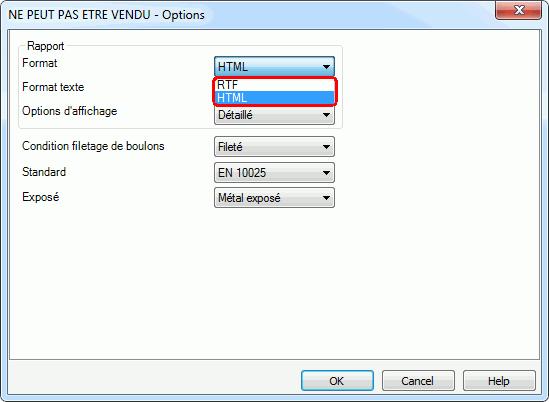This screenshot has width=549, height=402.
Task: Close the Options dialog window
Action: point(519,10)
